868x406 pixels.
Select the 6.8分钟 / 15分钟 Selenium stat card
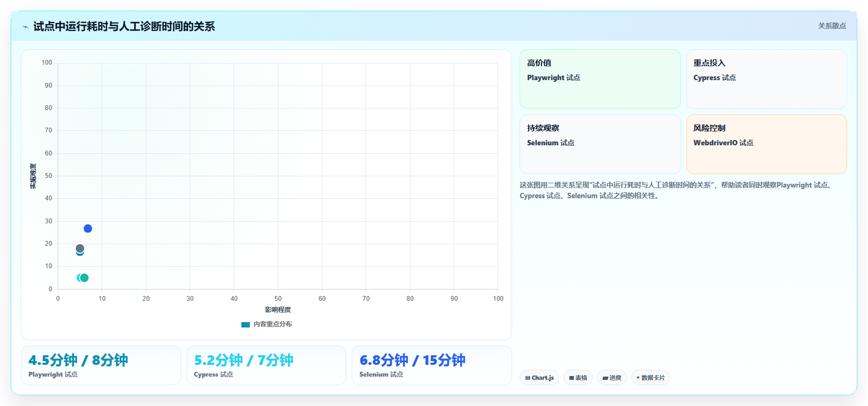click(x=431, y=365)
